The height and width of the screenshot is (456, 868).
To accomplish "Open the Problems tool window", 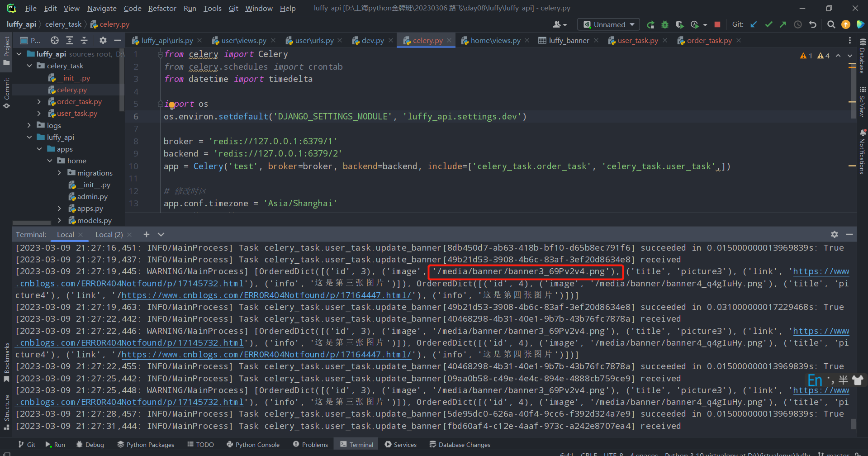I will pos(310,445).
